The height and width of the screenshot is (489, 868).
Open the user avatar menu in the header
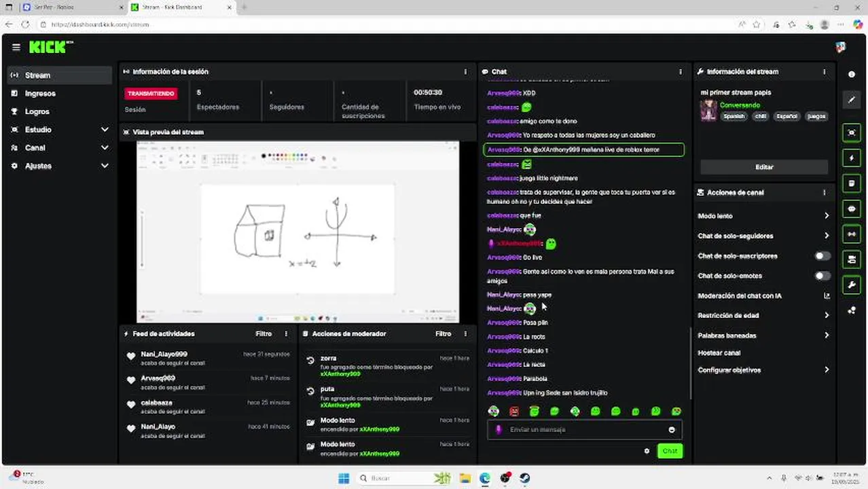coord(840,48)
